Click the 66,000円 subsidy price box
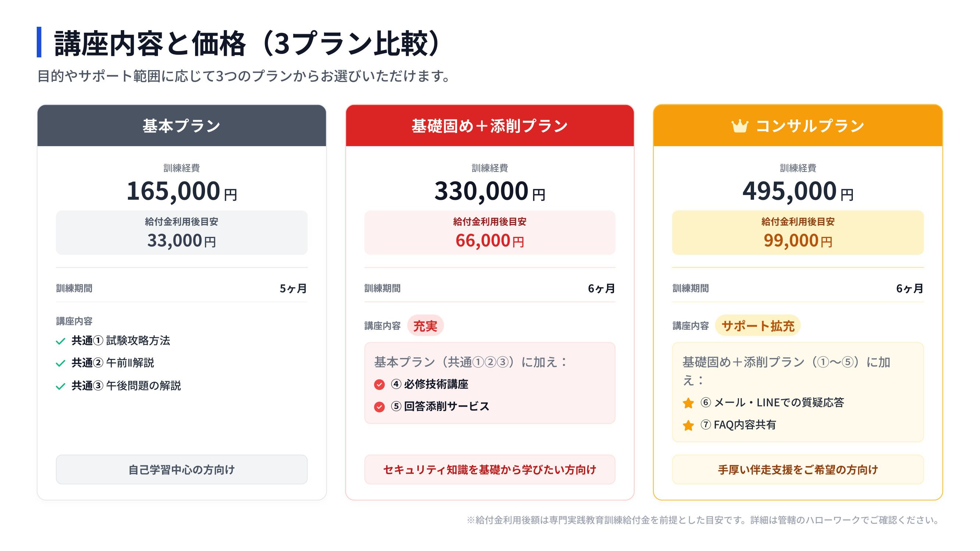 coord(489,233)
